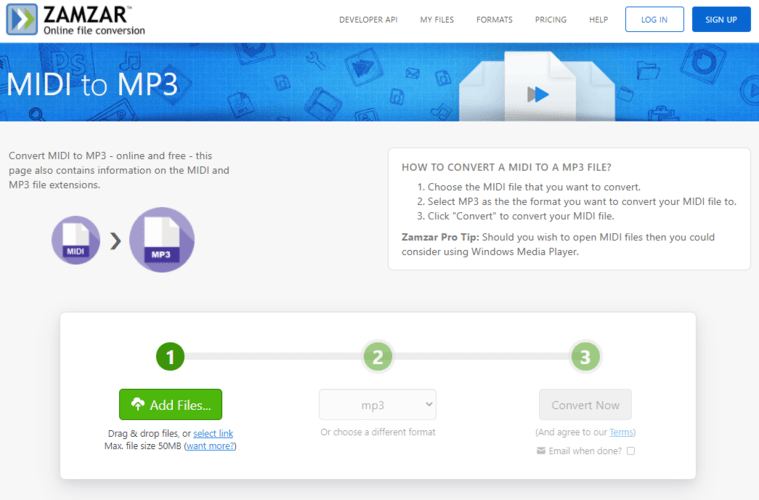Image resolution: width=759 pixels, height=500 pixels.
Task: Click the Sign Up button
Action: (x=721, y=19)
